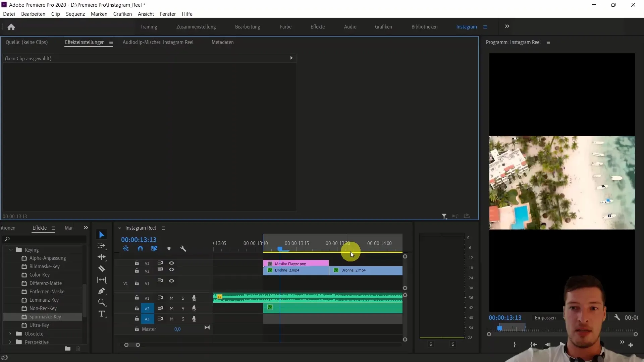644x362 pixels.
Task: Add marker in timeline header
Action: [x=169, y=249]
